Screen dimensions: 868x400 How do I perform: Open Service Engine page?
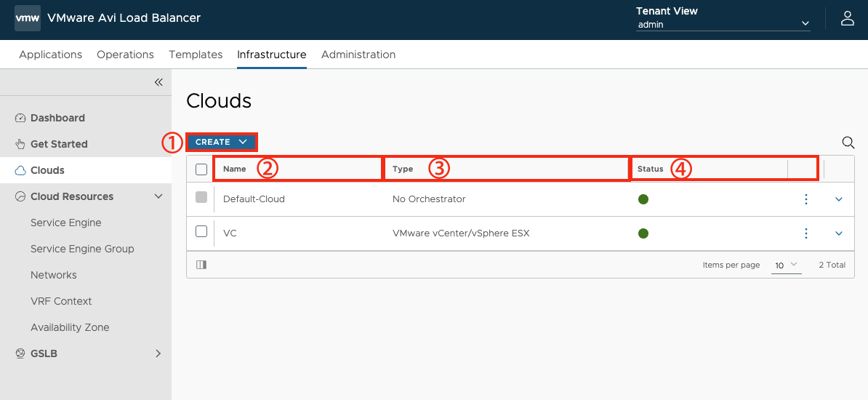coord(66,223)
